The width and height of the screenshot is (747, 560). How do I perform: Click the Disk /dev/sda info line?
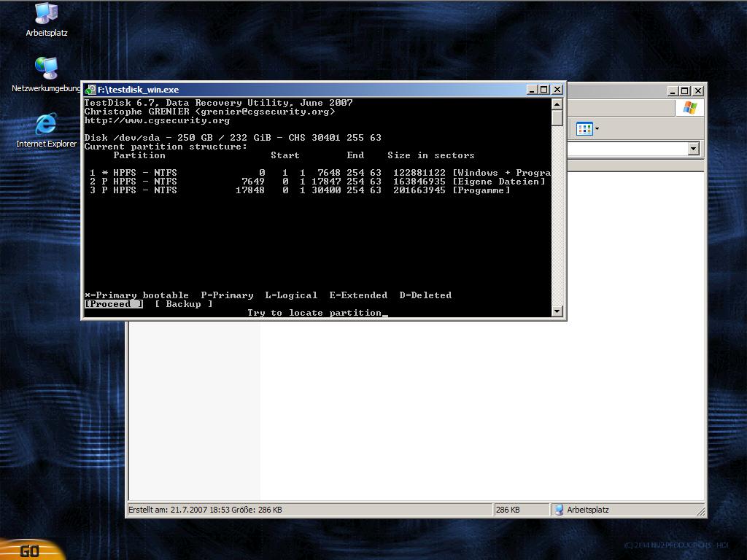[233, 138]
